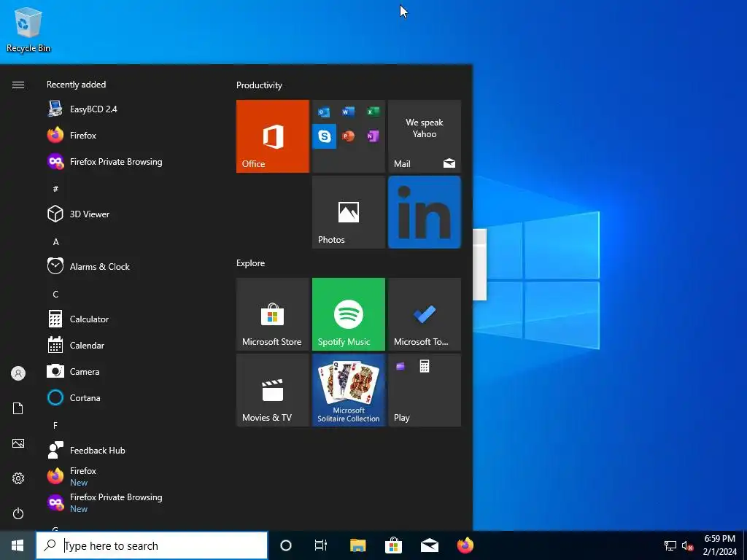Select the F letter header in app list
The height and width of the screenshot is (560, 747).
coord(55,425)
